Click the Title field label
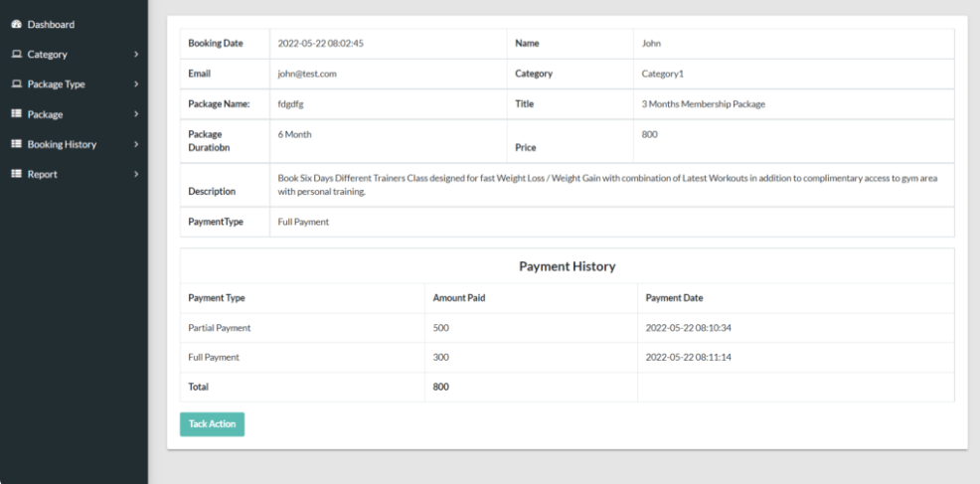The image size is (980, 484). 525,104
